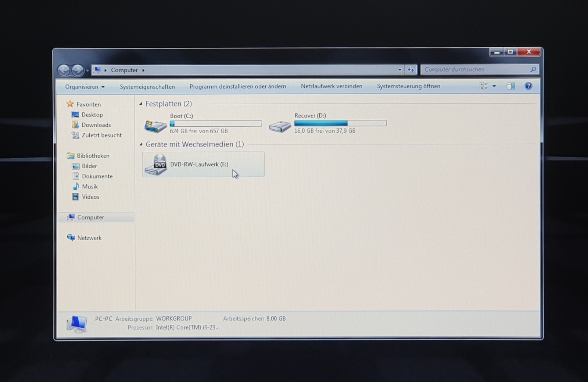Open the Videos library
Image resolution: width=588 pixels, height=382 pixels.
pos(90,197)
